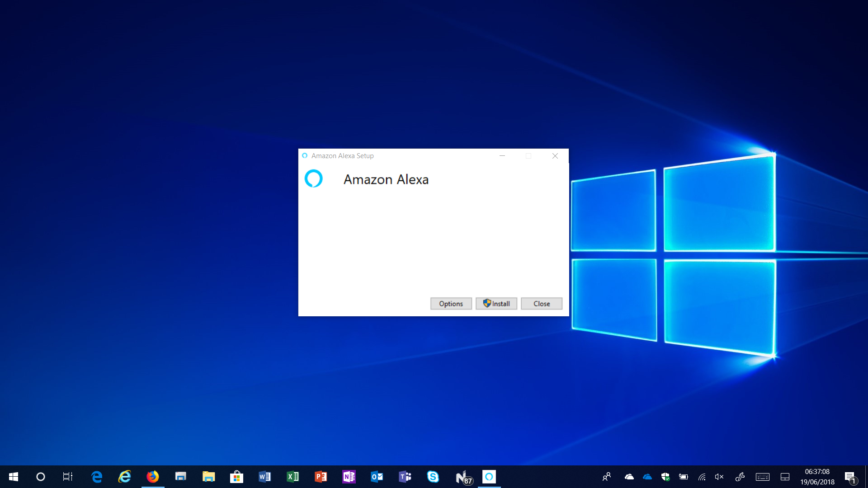The image size is (868, 488).
Task: Open Cortana search circle on taskbar
Action: [x=41, y=477]
